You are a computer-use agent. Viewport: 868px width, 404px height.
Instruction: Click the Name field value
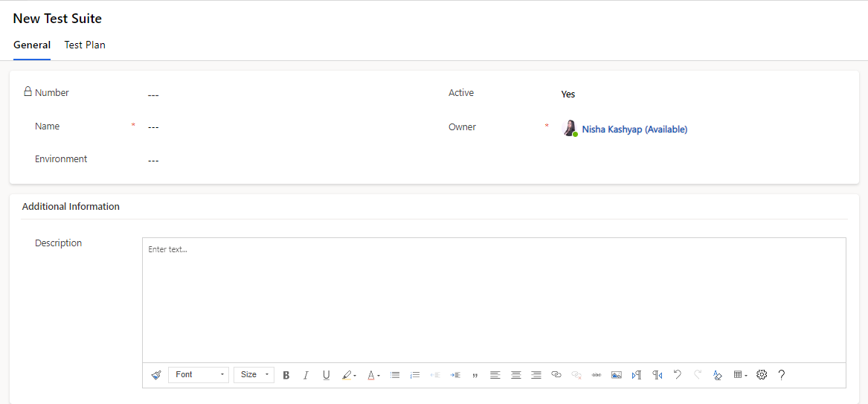click(153, 128)
